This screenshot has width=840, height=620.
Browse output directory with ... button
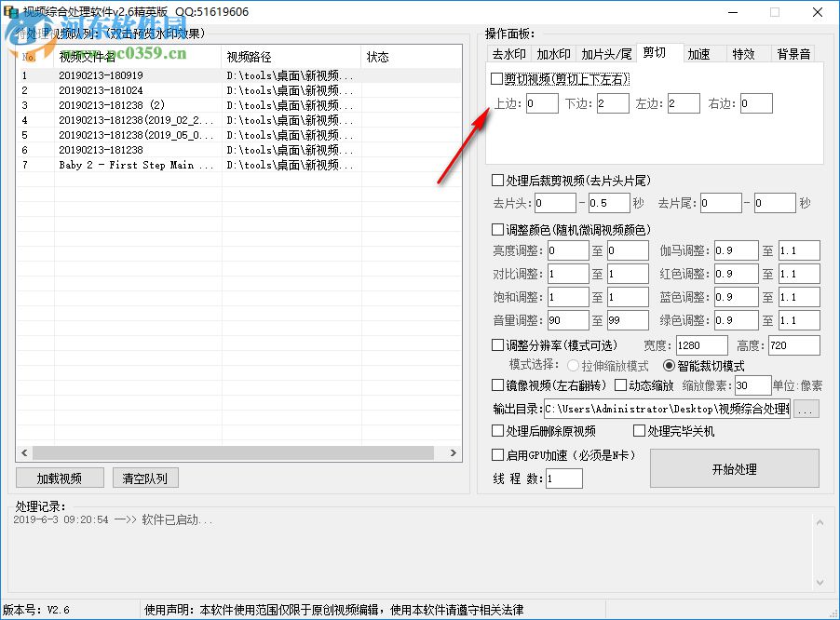tap(806, 408)
